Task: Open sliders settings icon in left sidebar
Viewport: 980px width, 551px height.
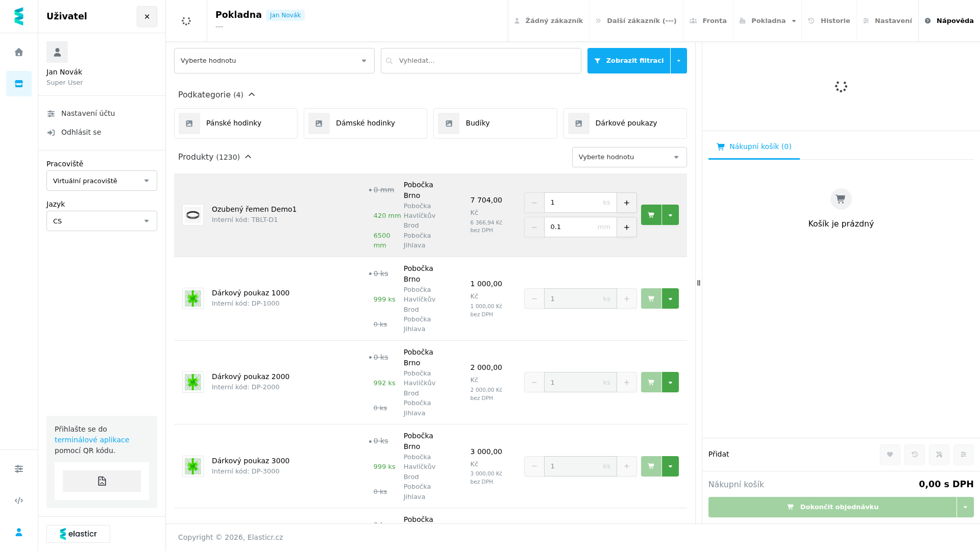Action: click(x=19, y=469)
